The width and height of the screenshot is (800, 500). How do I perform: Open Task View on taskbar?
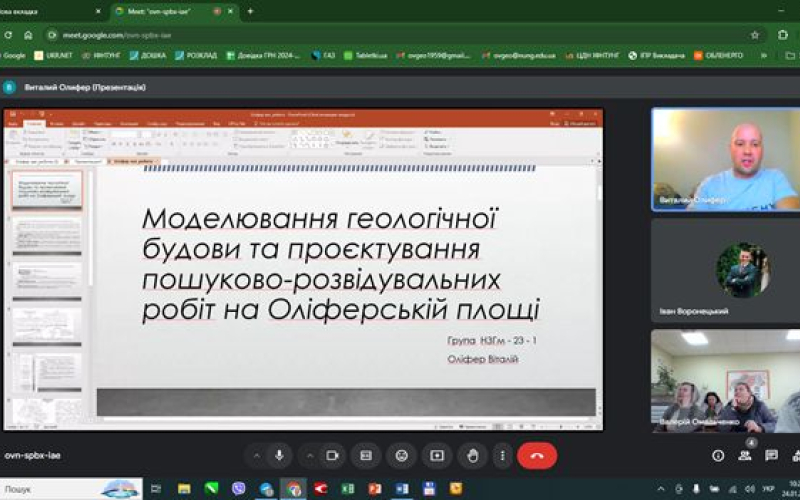point(156,489)
